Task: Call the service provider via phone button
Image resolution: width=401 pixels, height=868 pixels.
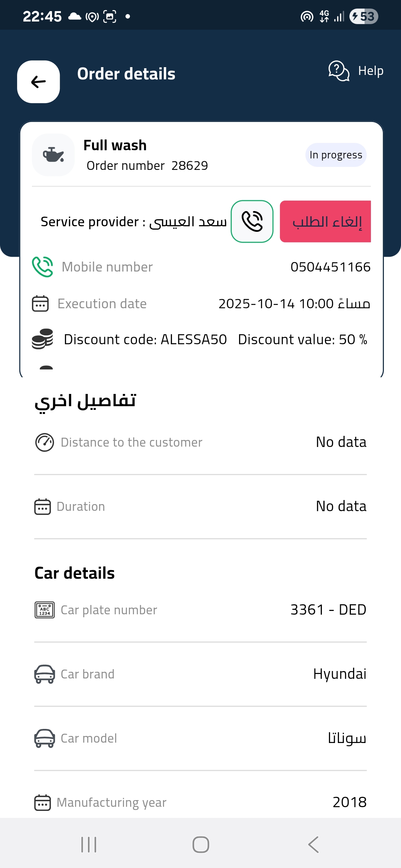Action: point(252,221)
